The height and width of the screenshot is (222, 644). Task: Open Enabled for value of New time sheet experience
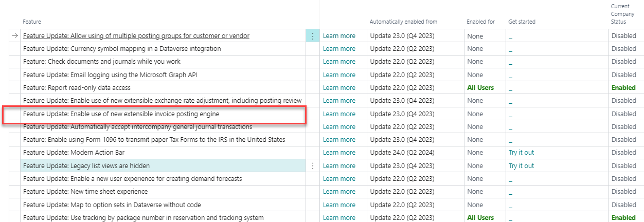[x=475, y=192]
